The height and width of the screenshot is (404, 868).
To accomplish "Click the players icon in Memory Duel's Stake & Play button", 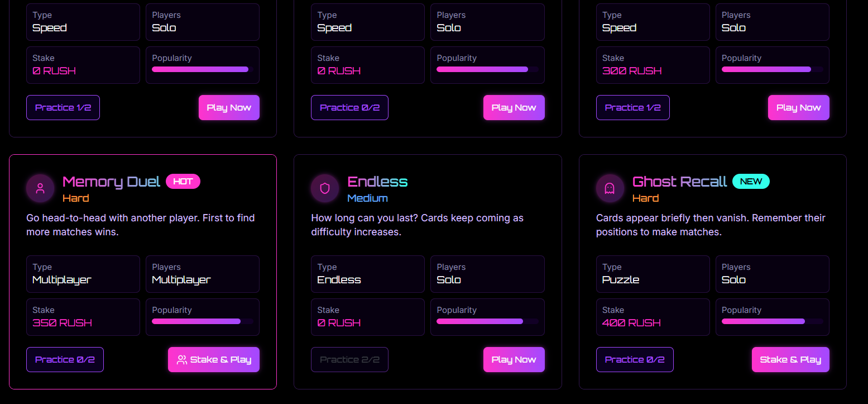I will [x=181, y=360].
